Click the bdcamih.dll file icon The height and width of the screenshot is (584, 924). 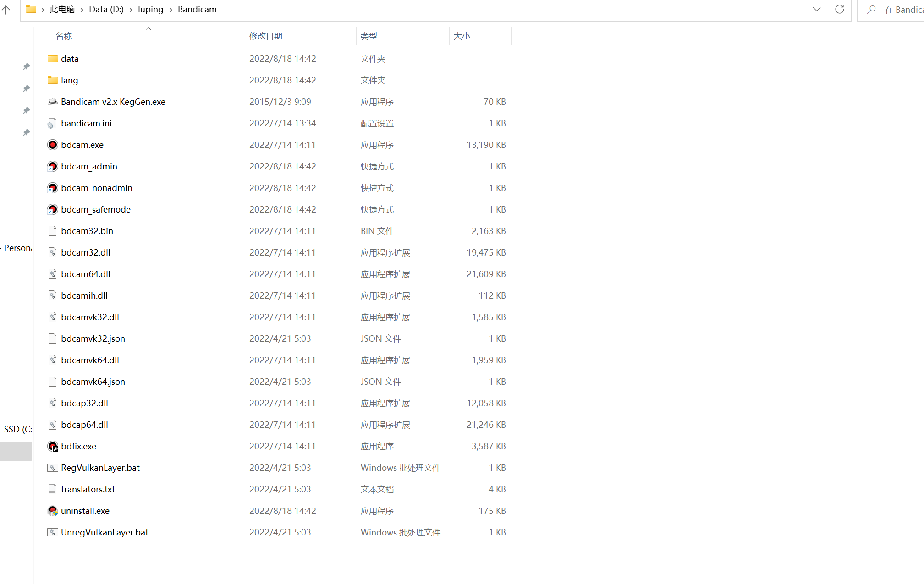tap(53, 295)
